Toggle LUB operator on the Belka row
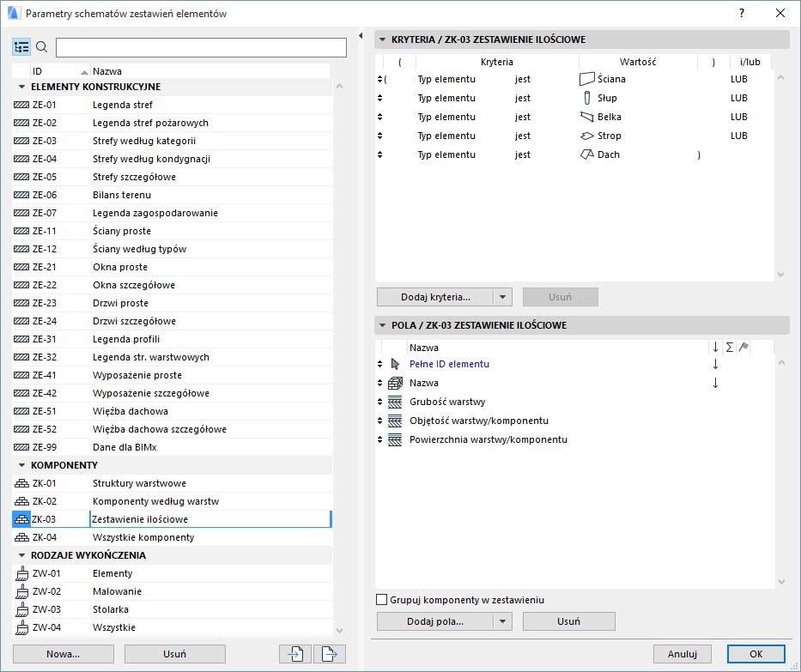The image size is (801, 672). click(738, 117)
